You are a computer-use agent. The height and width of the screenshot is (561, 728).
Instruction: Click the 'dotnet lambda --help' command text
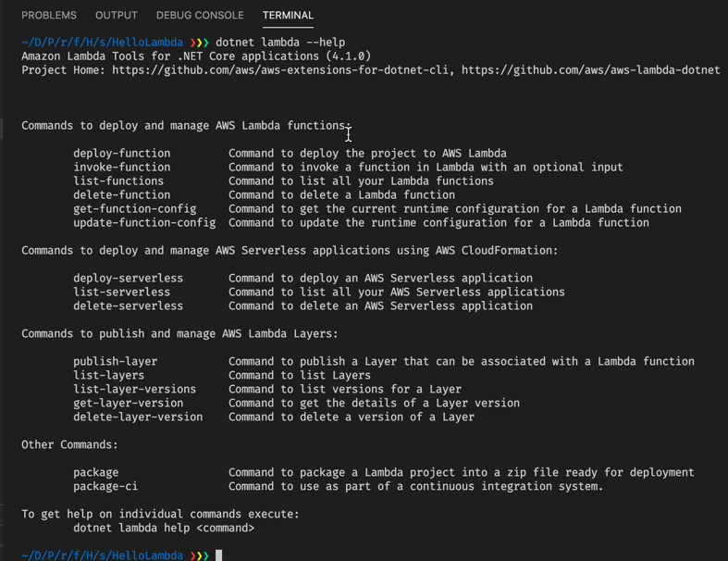click(x=280, y=43)
